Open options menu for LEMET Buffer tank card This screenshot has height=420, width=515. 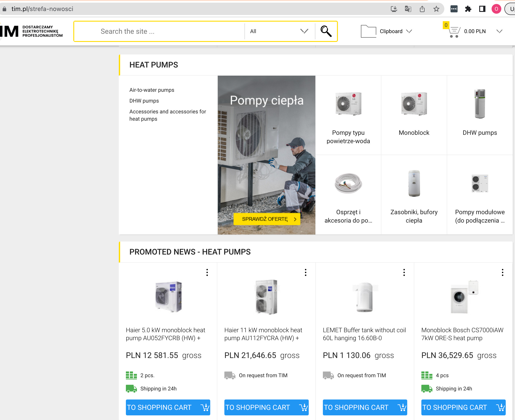click(x=404, y=272)
